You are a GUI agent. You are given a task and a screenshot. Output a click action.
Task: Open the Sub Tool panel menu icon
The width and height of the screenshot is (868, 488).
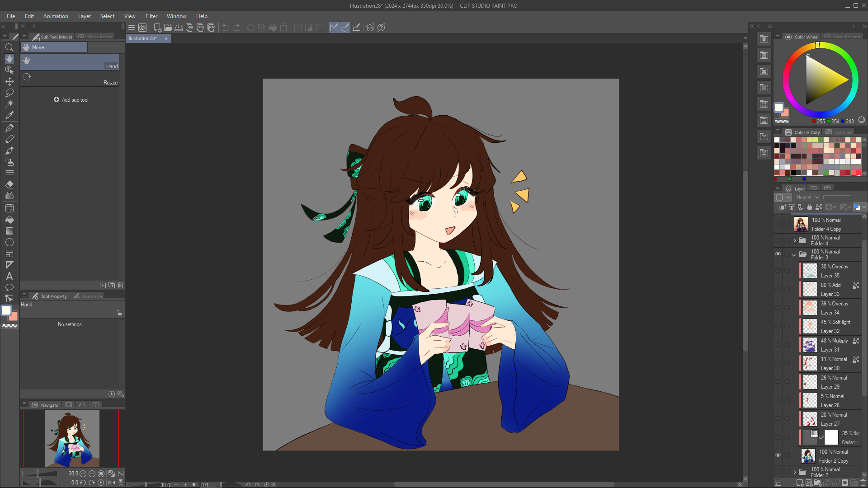tap(24, 36)
